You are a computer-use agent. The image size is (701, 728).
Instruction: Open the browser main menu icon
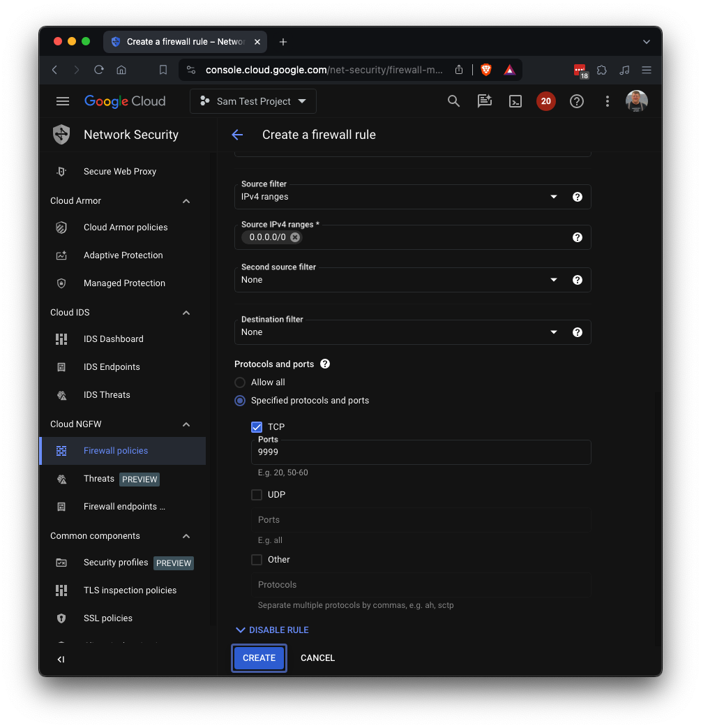click(647, 70)
